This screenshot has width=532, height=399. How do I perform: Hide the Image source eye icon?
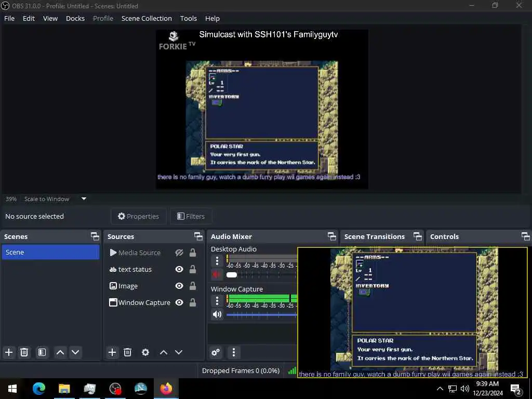point(179,286)
